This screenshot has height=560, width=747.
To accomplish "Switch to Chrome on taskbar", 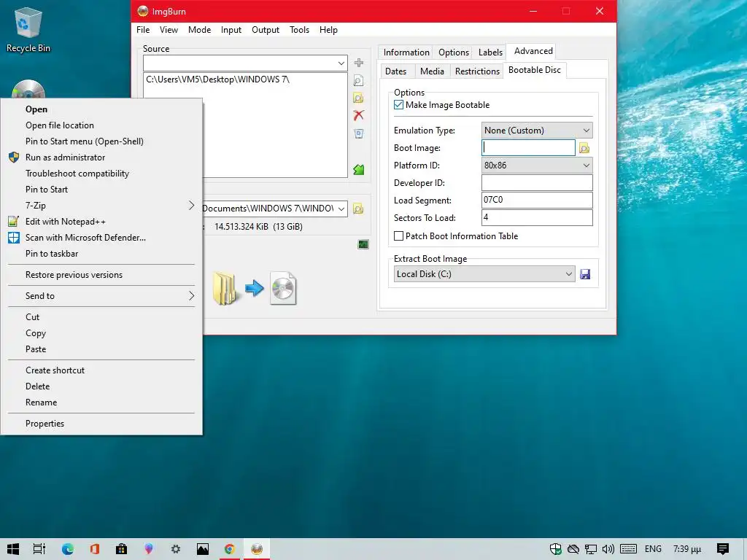I will (x=230, y=549).
